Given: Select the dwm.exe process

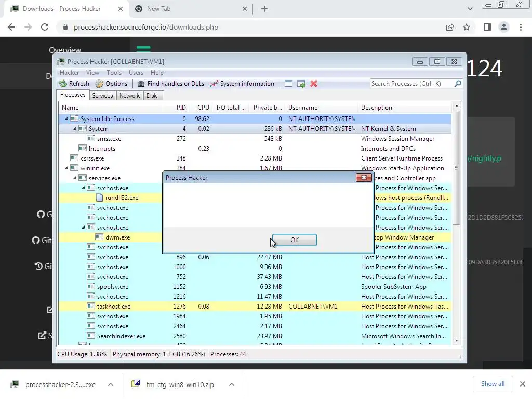Looking at the screenshot, I should click(111, 237).
